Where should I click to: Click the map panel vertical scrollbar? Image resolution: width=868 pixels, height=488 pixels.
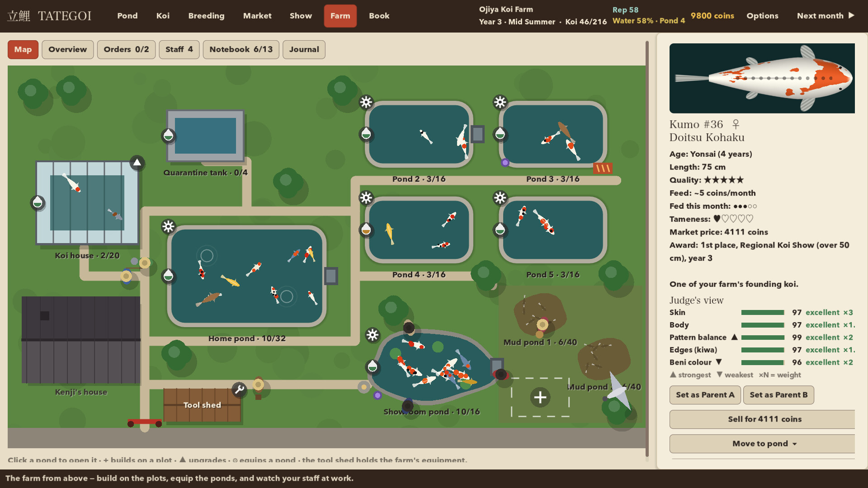point(647,249)
